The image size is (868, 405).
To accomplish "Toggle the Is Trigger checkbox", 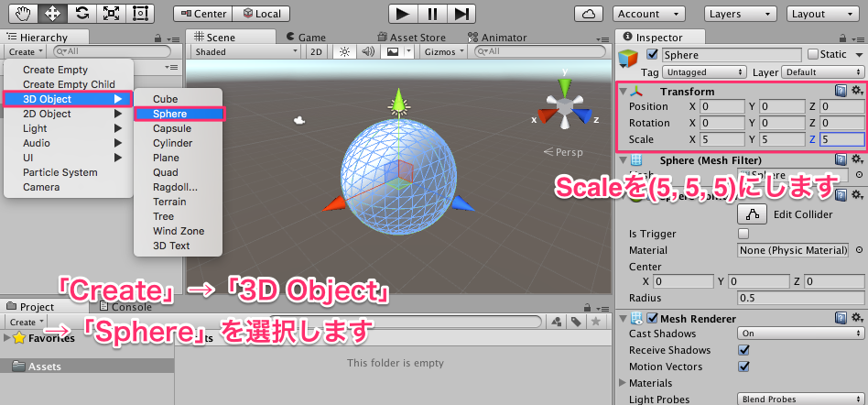I will 743,234.
